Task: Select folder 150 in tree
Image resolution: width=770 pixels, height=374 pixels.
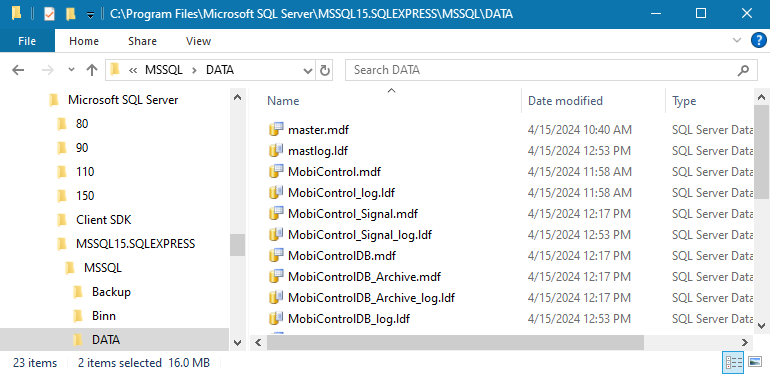Action: (85, 196)
